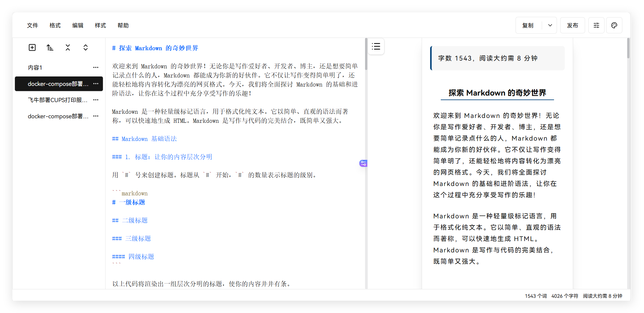Open the 帮助 menu
The image size is (644, 313).
click(x=123, y=25)
